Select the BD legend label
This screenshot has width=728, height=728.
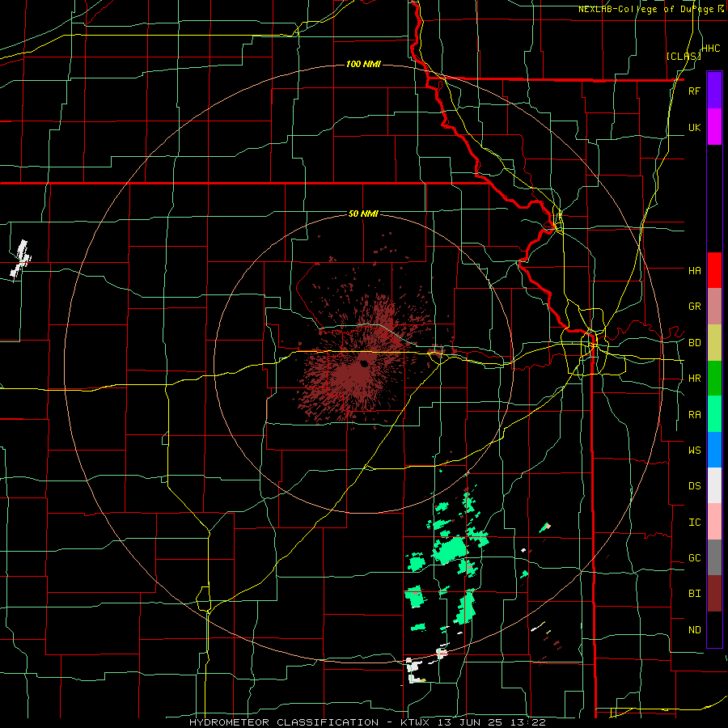[694, 343]
